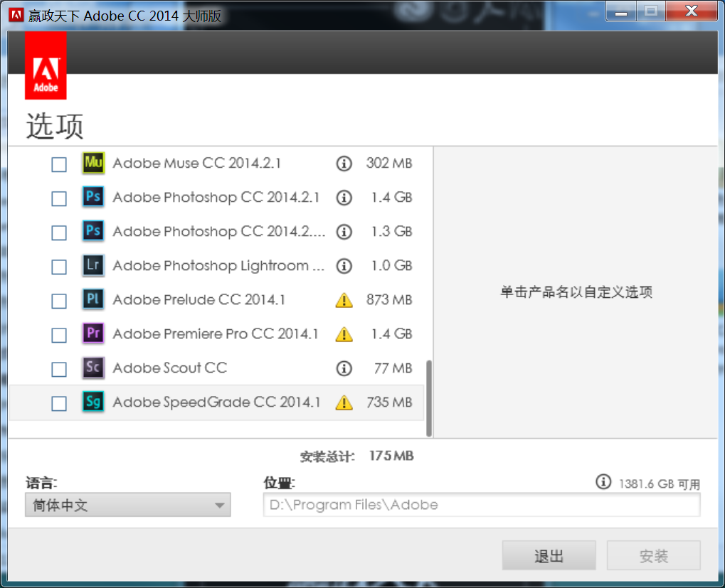Click the 735 MB size value
Viewport: 725px width, 588px height.
389,402
